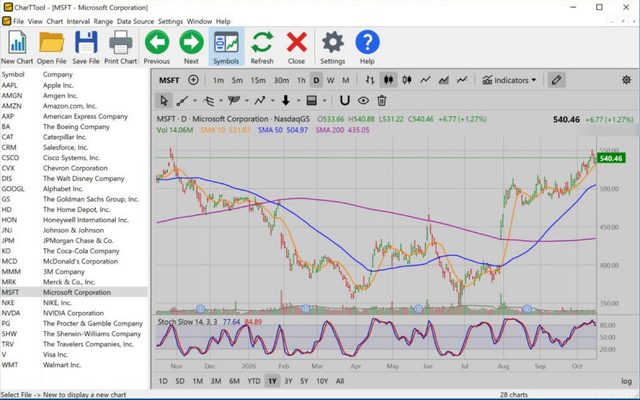Open the Window menu
The height and width of the screenshot is (400, 640).
pos(199,21)
